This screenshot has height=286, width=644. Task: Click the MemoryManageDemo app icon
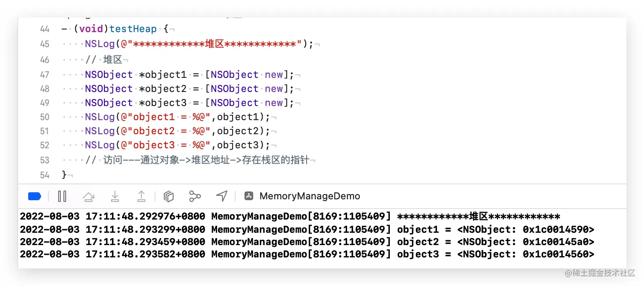tap(249, 196)
